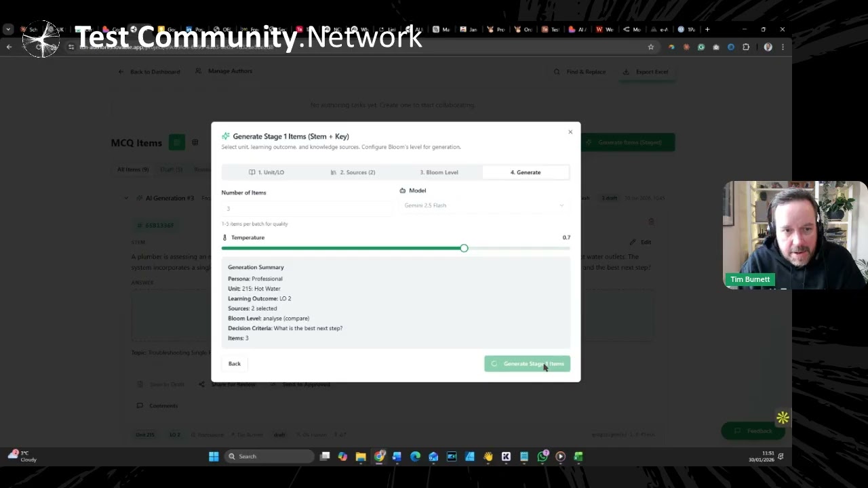Delete item using the red trash icon
This screenshot has width=868, height=488.
point(651,222)
